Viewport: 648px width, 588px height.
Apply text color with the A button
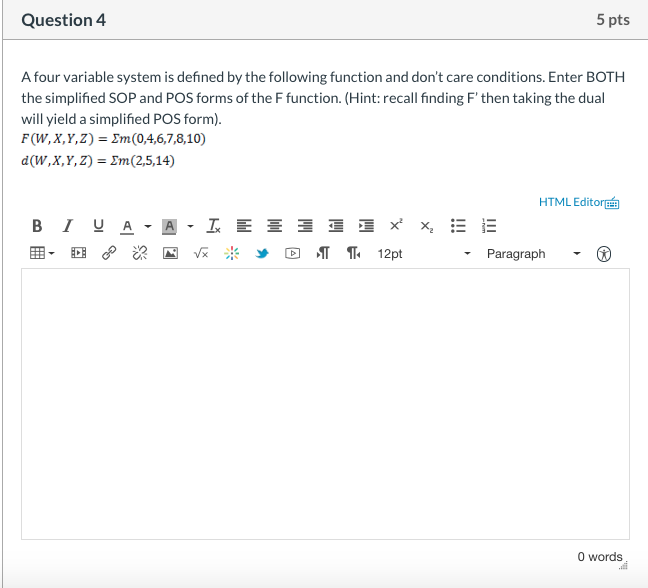click(127, 226)
